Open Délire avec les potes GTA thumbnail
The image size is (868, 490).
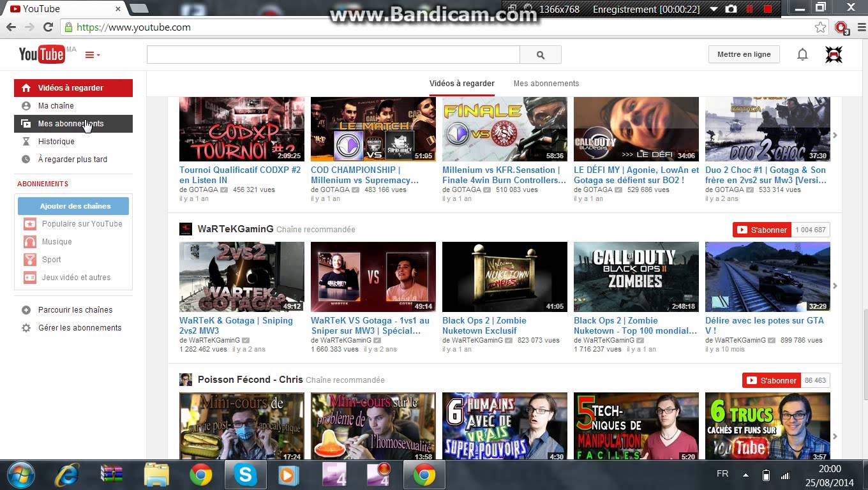point(768,277)
